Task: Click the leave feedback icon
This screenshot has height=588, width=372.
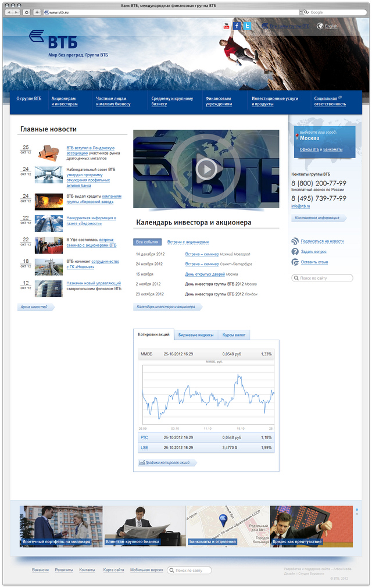Action: tap(295, 262)
